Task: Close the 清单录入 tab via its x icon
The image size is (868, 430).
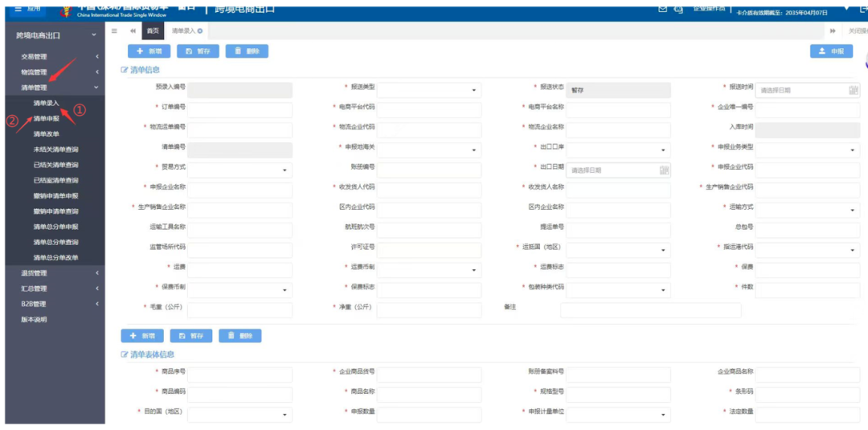Action: (x=200, y=31)
